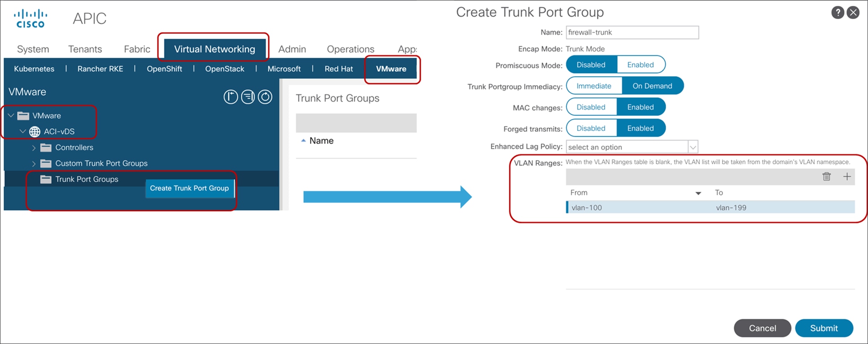
Task: Set Trunk Portgroup Immediacy to On Demand
Action: pyautogui.click(x=652, y=86)
